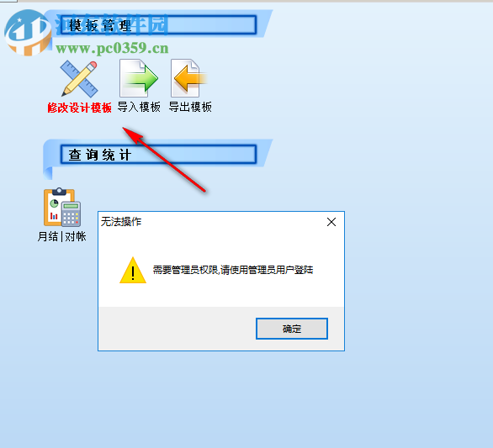Select the green-arrow 导入模板 icon
The width and height of the screenshot is (493, 448).
[x=139, y=78]
